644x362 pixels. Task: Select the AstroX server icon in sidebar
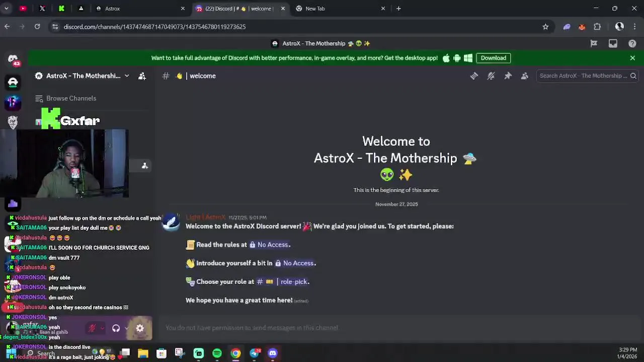coord(13,82)
